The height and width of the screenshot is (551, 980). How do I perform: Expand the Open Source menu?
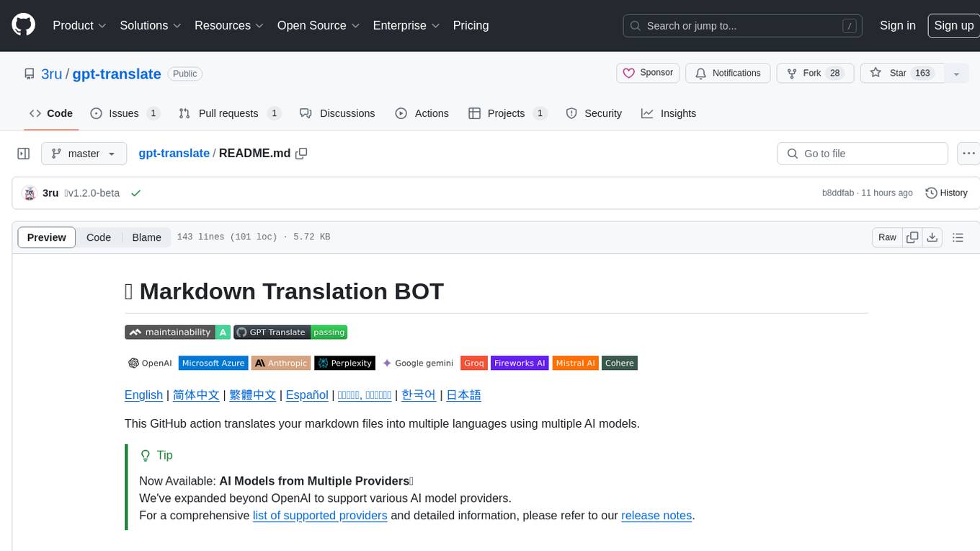point(318,25)
